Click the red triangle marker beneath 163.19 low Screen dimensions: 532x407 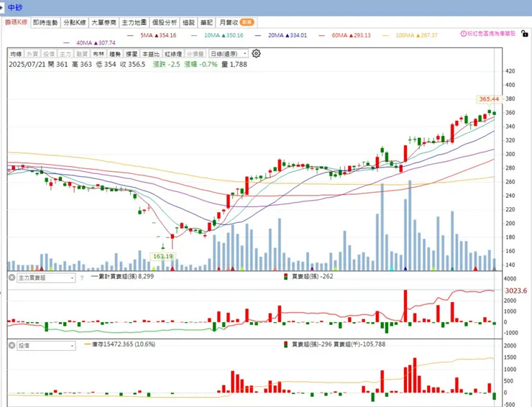173,268
